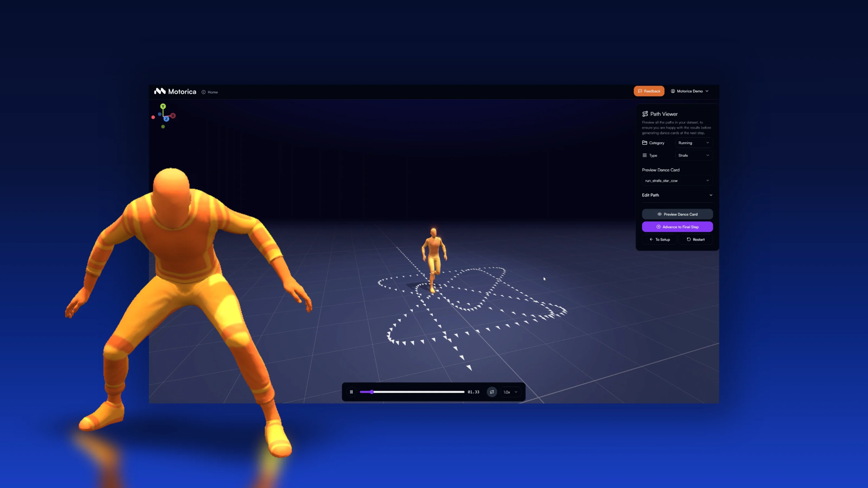Screen dimensions: 868x488
Task: Click the blue Z axis gizmo handle
Action: coord(166,119)
